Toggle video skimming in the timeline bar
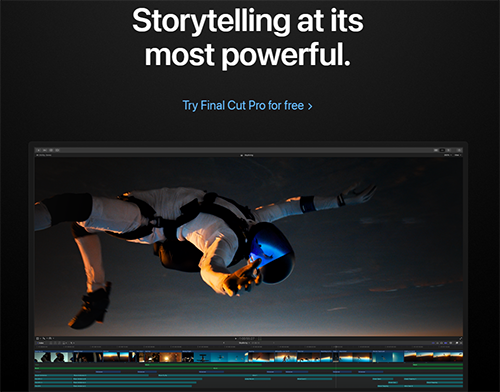This screenshot has width=500, height=392. pos(433,343)
